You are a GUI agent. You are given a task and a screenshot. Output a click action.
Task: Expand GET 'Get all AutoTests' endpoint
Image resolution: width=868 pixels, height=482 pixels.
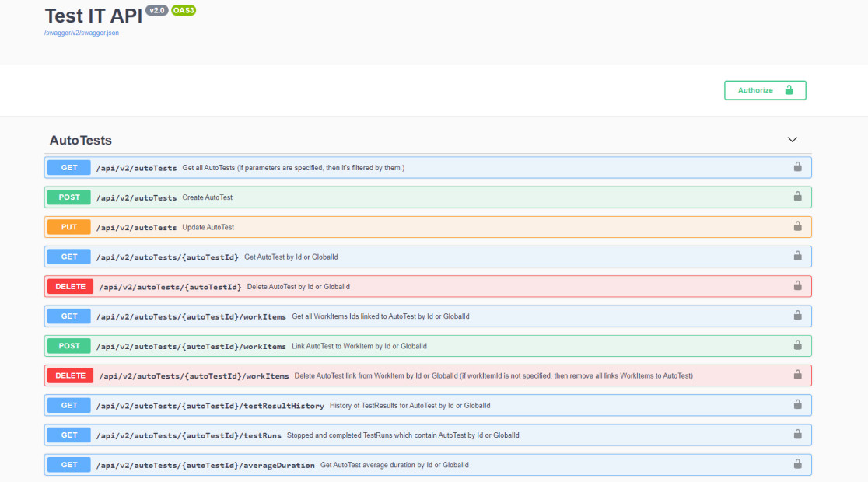coord(428,168)
